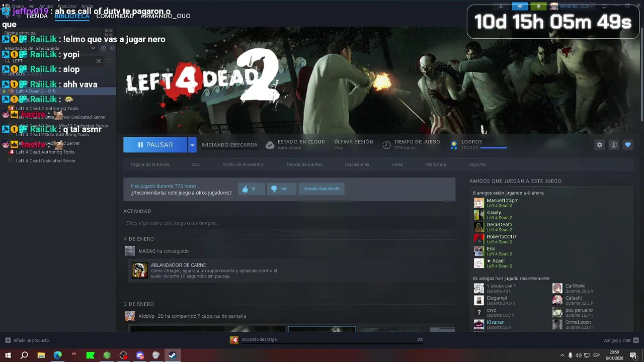The height and width of the screenshot is (362, 644).
Task: Open friend CarlPoWl profile
Action: click(x=575, y=286)
